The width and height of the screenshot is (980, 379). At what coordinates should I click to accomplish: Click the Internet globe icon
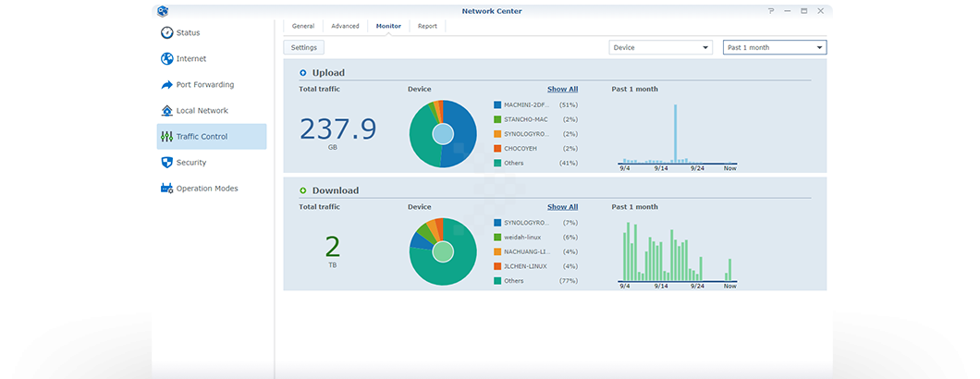click(x=166, y=58)
